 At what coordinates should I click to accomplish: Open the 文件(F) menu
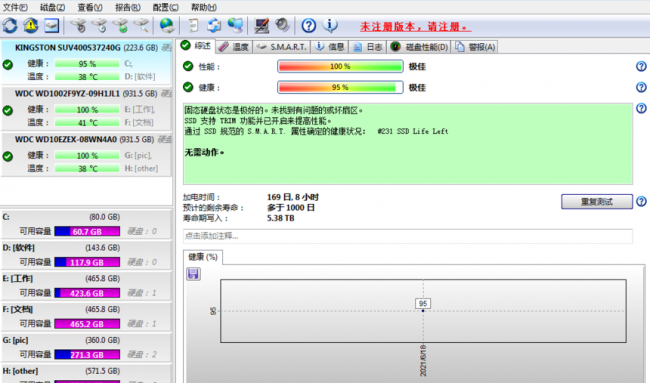(x=15, y=7)
